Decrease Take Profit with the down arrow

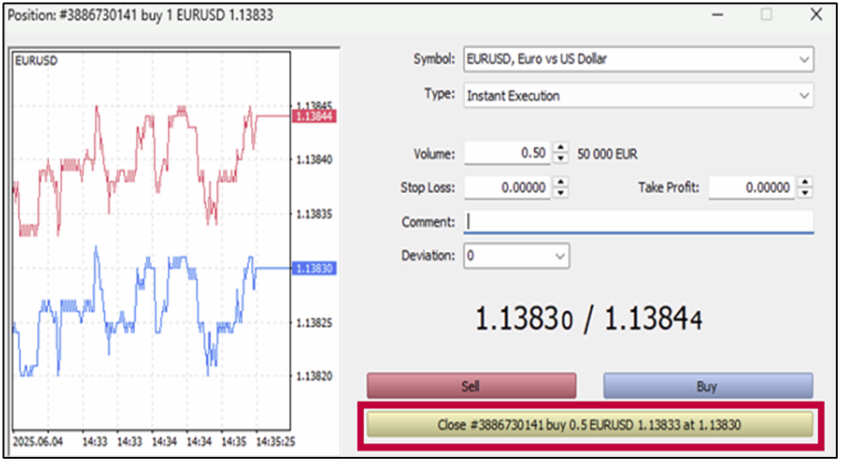pos(805,192)
